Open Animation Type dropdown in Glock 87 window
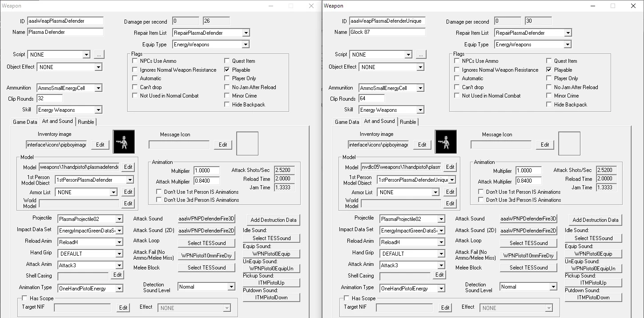Viewport: 644px width, 318px height. [x=441, y=289]
